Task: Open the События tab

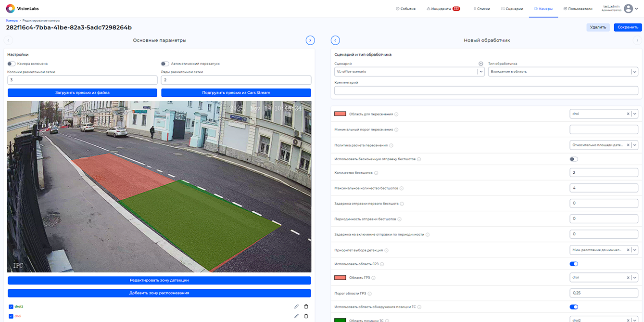Action: point(405,9)
